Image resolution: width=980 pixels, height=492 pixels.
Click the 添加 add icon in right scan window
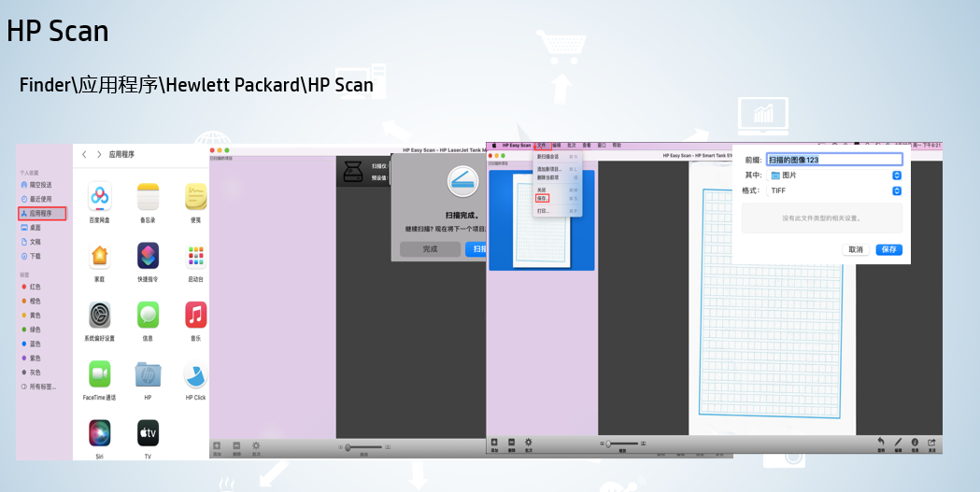(494, 442)
